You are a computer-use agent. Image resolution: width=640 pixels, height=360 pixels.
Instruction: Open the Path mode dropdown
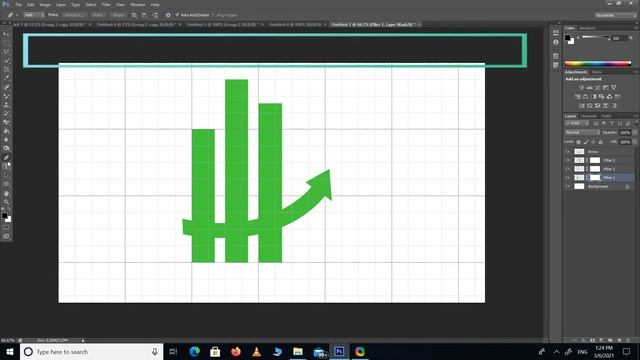33,15
